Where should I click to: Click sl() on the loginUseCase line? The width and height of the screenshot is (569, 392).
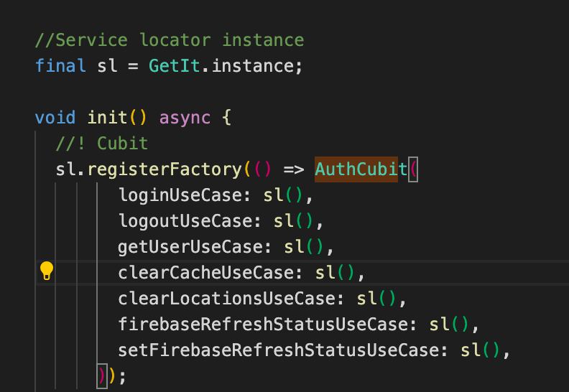[x=283, y=195]
